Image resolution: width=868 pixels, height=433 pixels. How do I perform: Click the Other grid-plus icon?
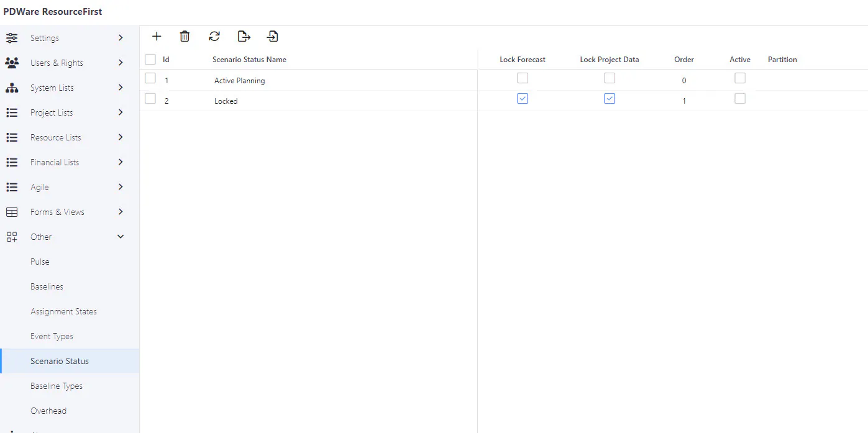[12, 237]
